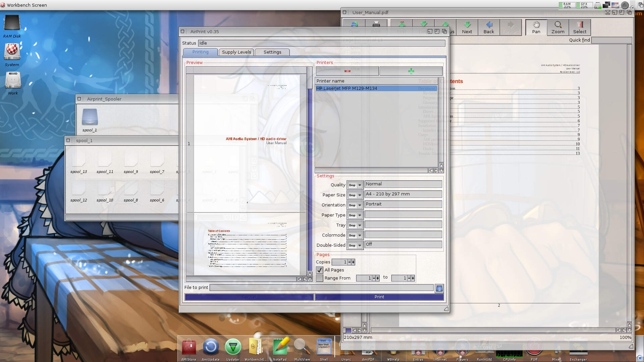Browse for file to print icon
The width and height of the screenshot is (644, 362).
(x=439, y=288)
